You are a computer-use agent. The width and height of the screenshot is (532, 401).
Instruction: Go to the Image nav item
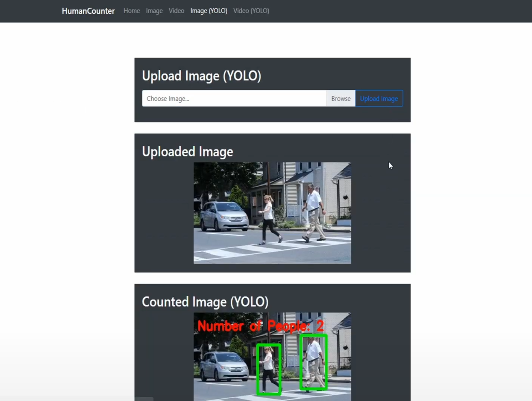pos(154,11)
